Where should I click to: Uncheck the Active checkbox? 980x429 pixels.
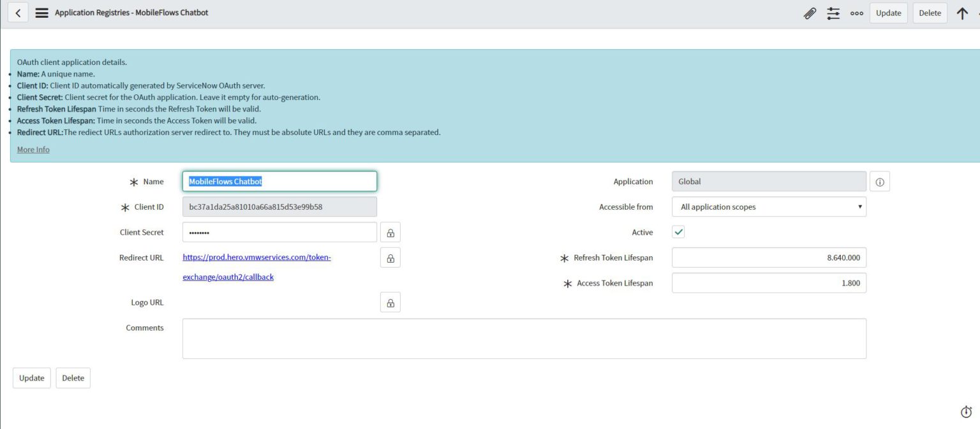pyautogui.click(x=678, y=231)
